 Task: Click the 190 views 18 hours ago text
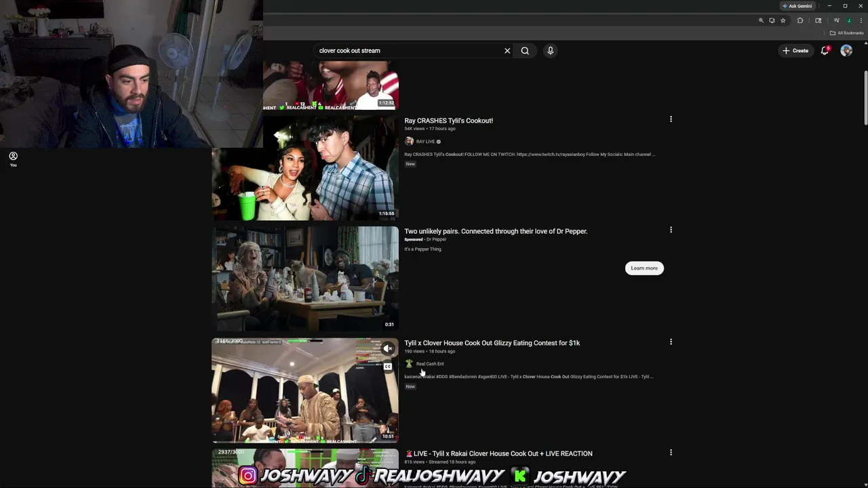point(429,352)
